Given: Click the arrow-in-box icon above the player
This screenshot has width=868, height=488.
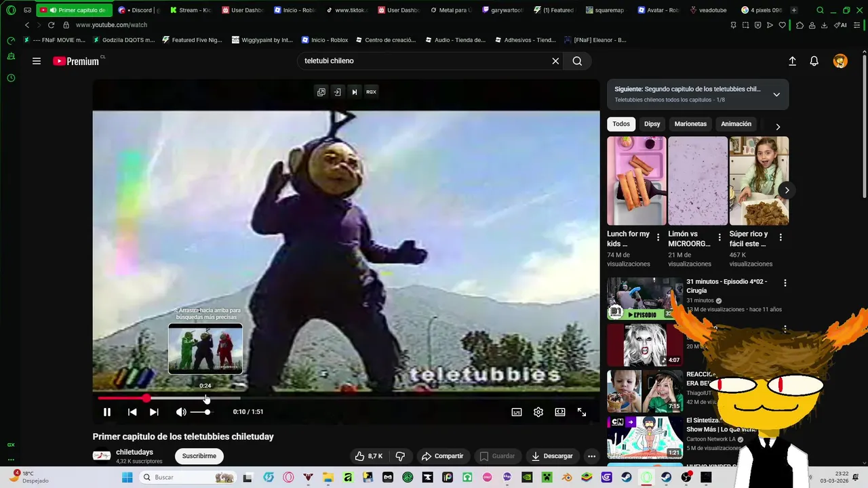Looking at the screenshot, I should pyautogui.click(x=337, y=92).
